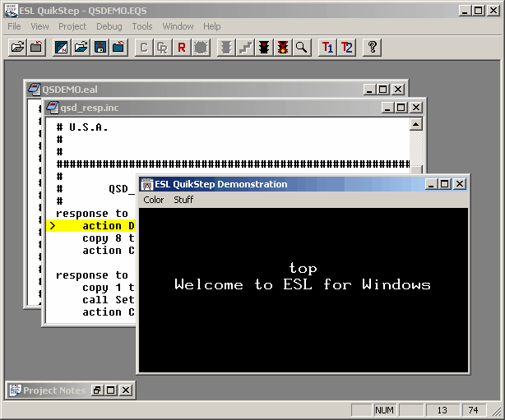Open the Project menu

click(x=72, y=26)
